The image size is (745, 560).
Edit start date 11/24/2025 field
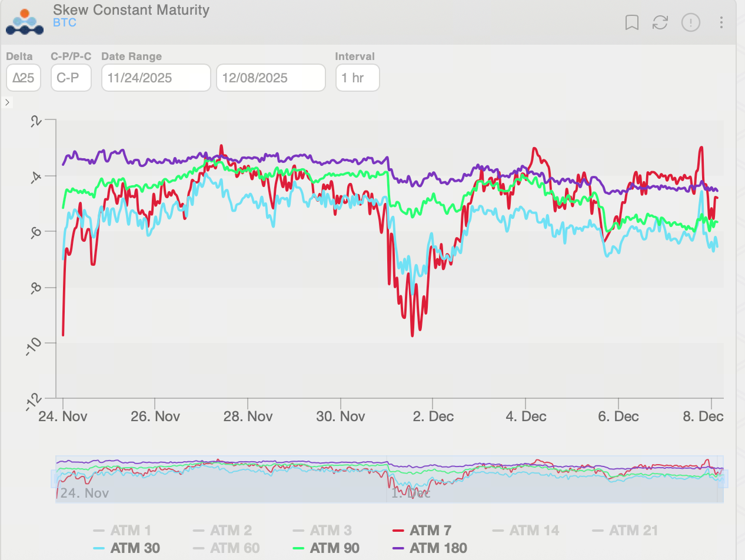(156, 78)
